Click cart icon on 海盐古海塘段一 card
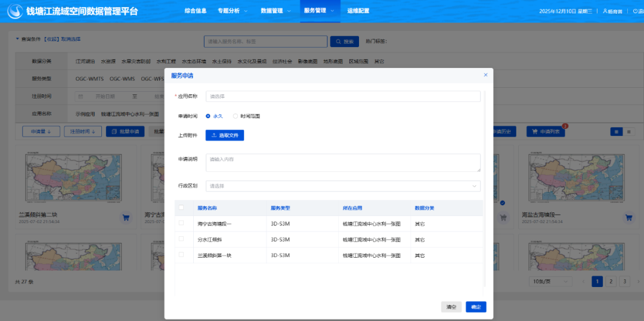644x321 pixels. [x=628, y=218]
